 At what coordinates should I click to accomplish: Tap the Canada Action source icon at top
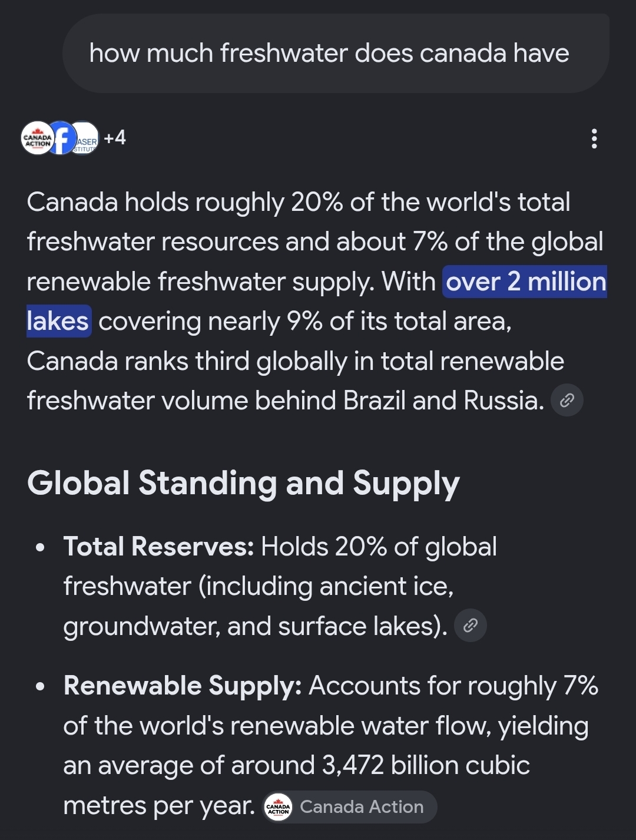37,138
